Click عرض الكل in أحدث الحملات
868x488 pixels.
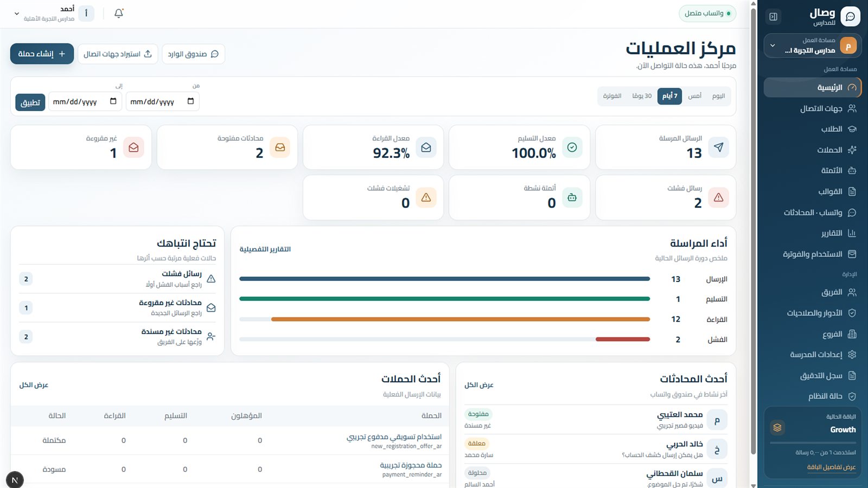[x=34, y=385]
